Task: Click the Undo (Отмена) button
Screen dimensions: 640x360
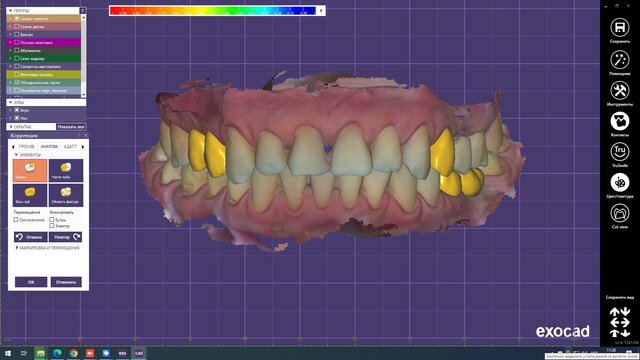Action: click(31, 237)
